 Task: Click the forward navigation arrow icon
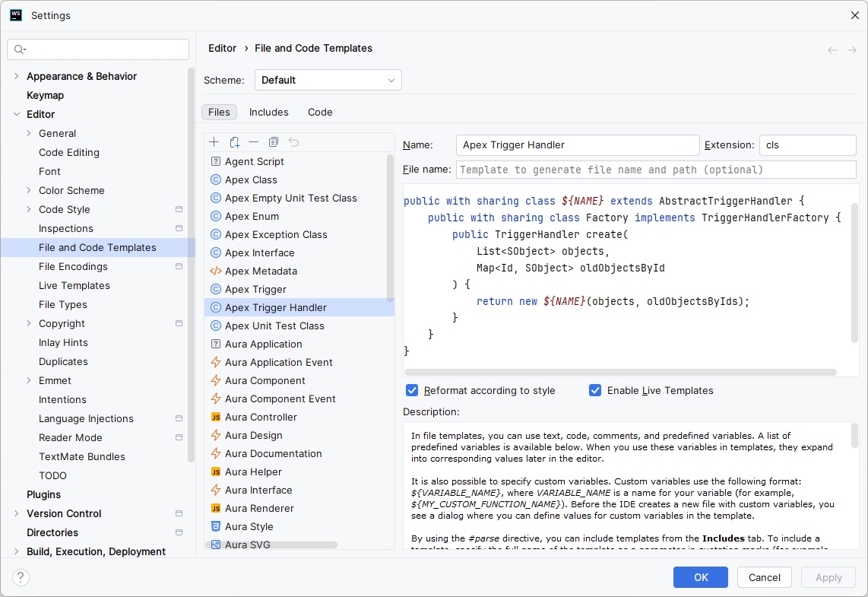pos(852,50)
